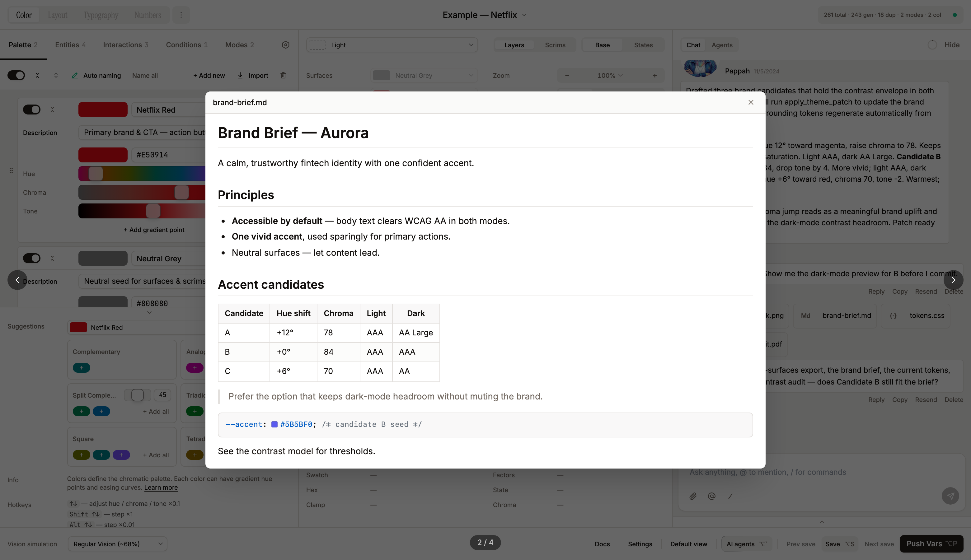Click the AI agents button

pos(747,544)
